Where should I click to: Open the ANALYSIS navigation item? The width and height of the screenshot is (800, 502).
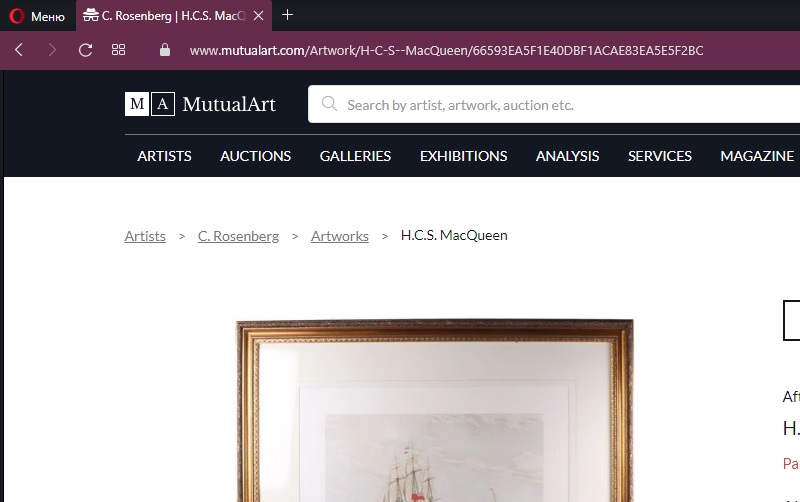pos(567,156)
